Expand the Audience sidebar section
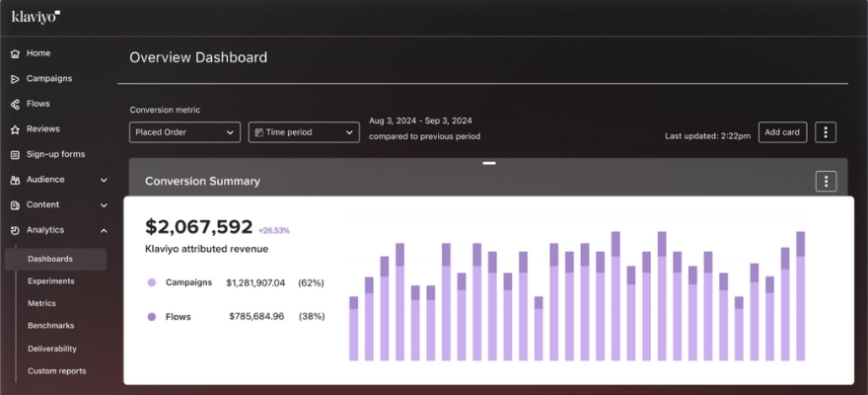The height and width of the screenshot is (395, 868). click(104, 180)
